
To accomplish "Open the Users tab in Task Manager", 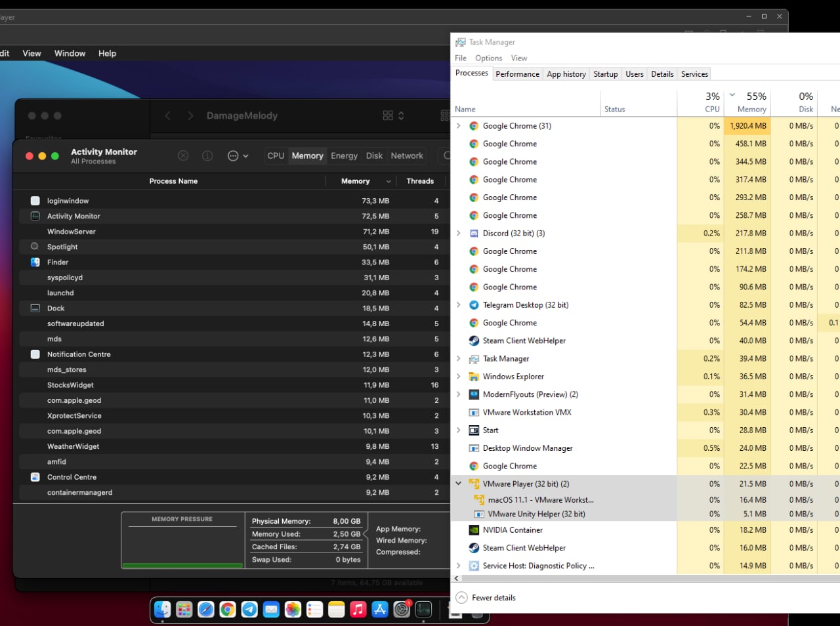I will (x=635, y=74).
